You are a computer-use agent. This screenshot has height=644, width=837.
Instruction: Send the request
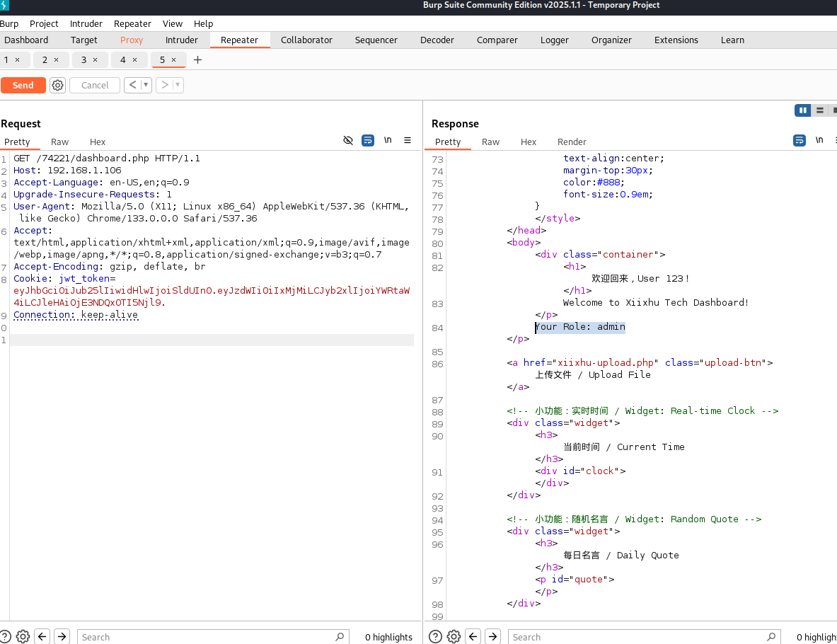tap(23, 85)
